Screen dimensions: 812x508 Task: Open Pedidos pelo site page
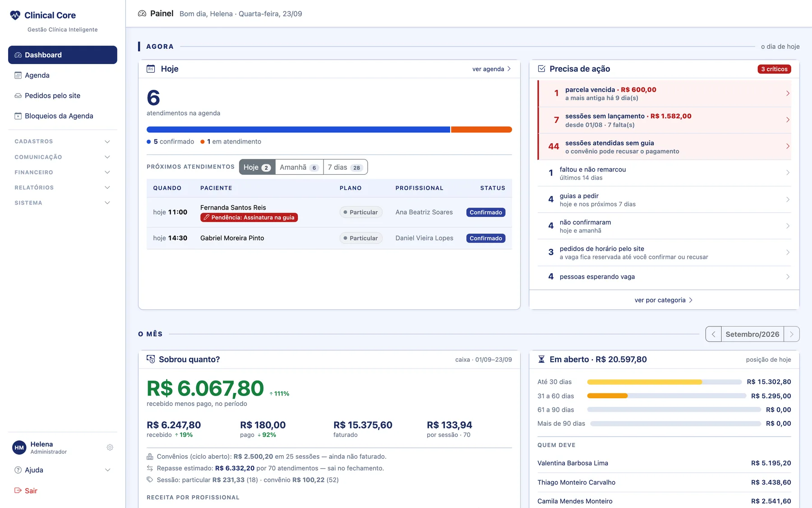pos(62,96)
